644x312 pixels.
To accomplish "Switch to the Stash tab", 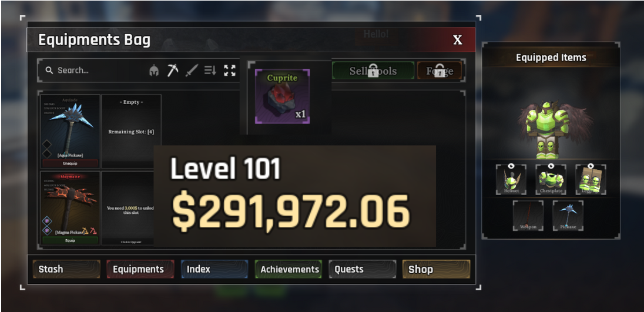I will pos(66,269).
